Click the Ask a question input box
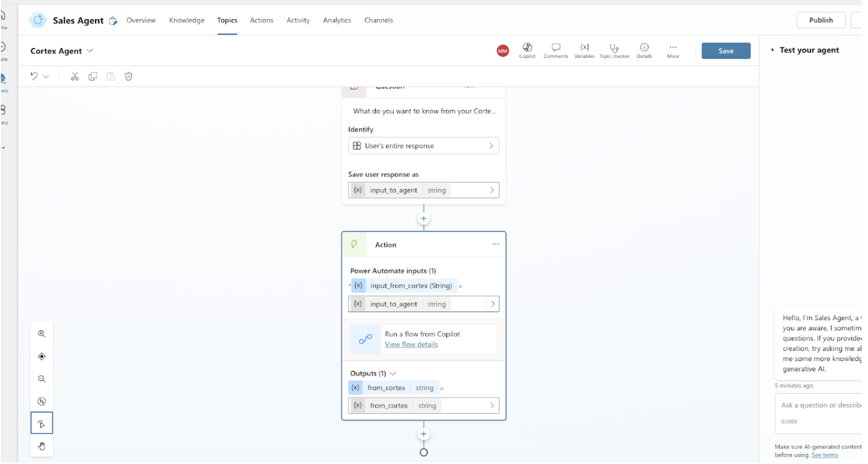The image size is (868, 464). (x=819, y=413)
